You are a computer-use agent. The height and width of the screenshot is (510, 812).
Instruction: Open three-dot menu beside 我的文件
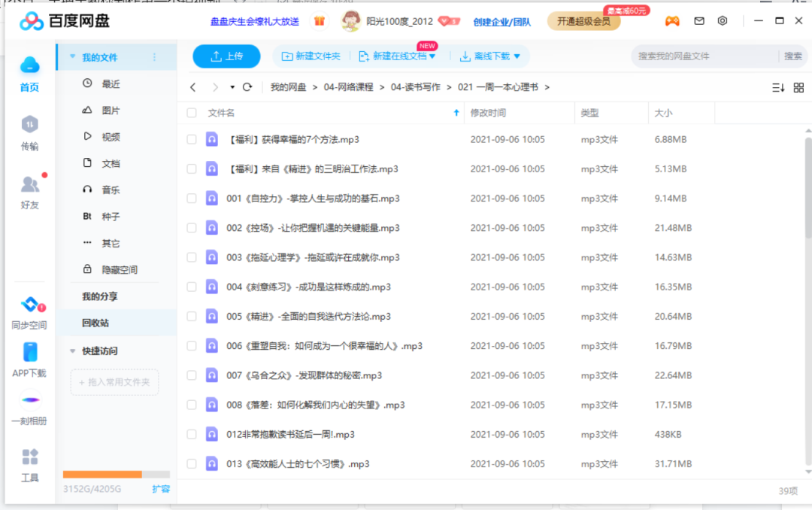(x=154, y=57)
